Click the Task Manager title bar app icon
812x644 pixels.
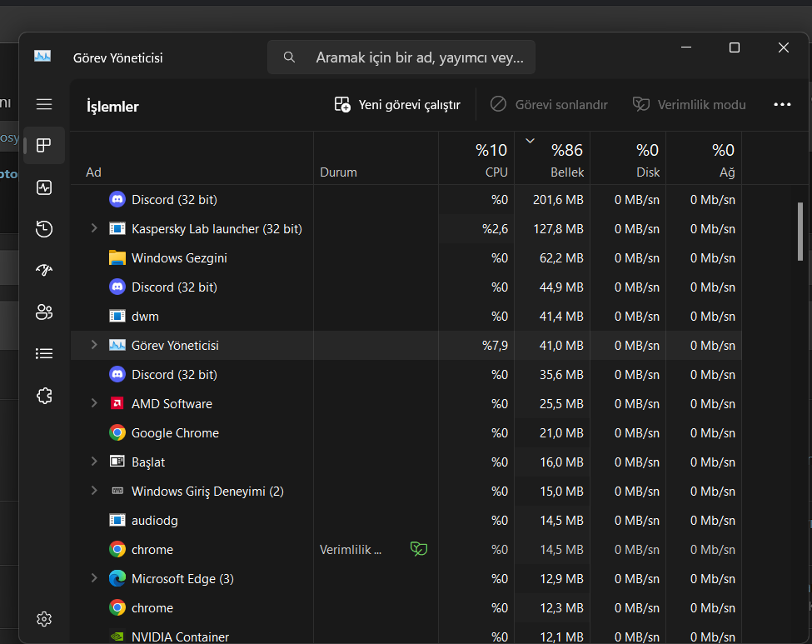click(x=42, y=56)
